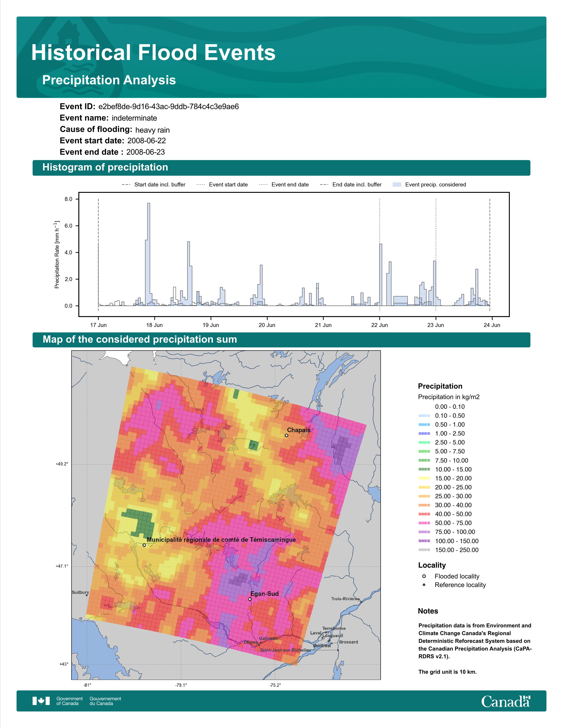The image size is (563, 728).
Task: Click the 5.00 - 7.50 precipitation swatch
Action: pos(424,451)
